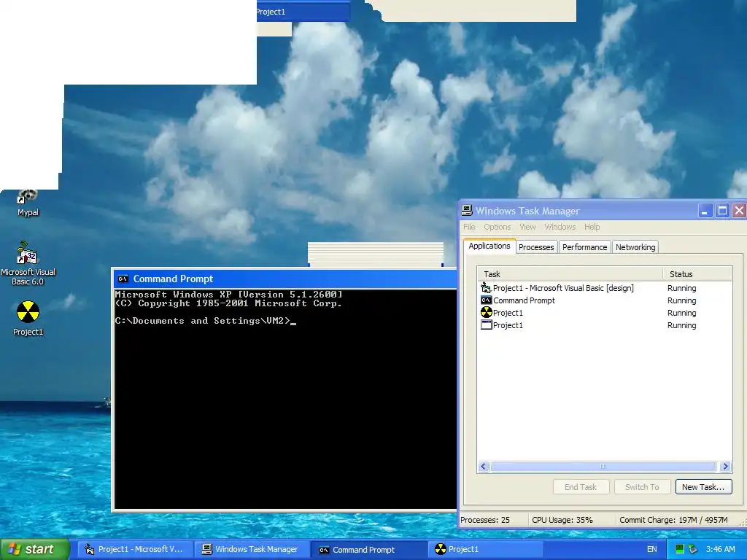Activate Command Prompt taskbar button

click(x=368, y=549)
